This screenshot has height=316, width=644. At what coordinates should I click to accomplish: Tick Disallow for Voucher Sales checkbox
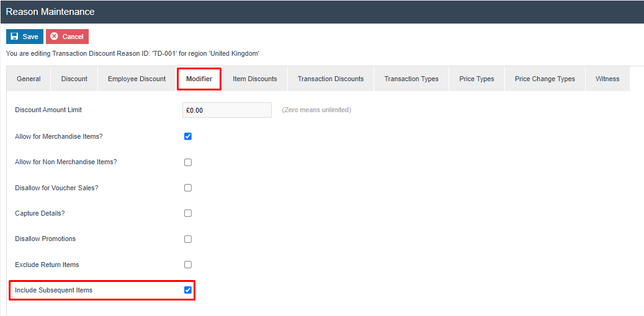pos(188,188)
